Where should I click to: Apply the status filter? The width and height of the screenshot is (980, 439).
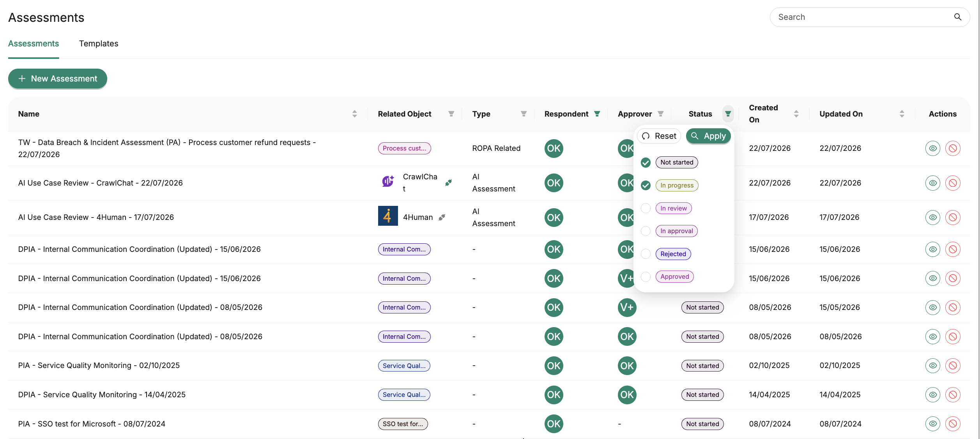[x=708, y=136]
